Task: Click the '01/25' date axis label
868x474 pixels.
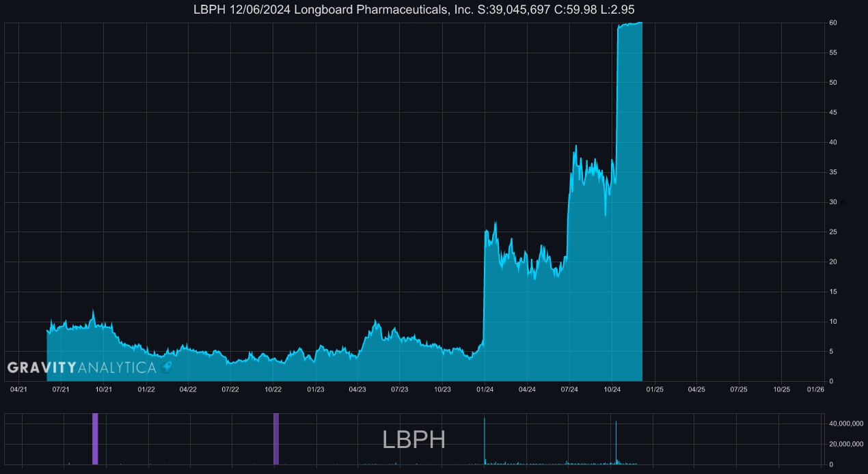Action: [x=654, y=389]
